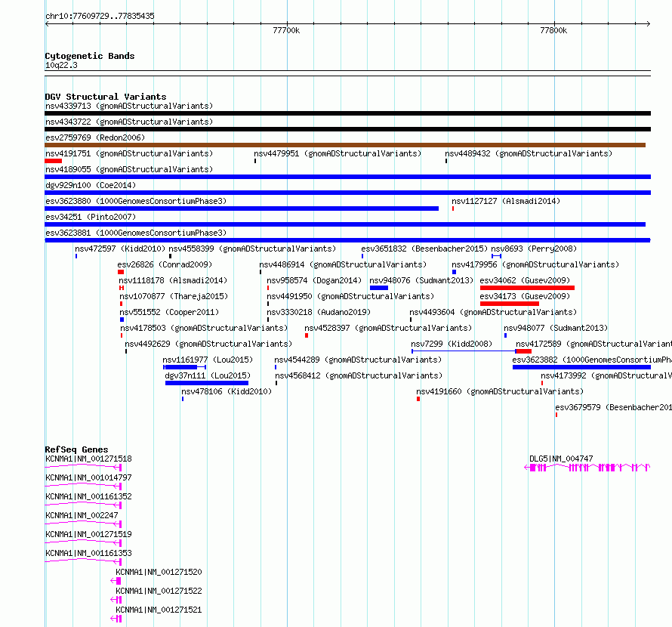Click KCNMA1|NM_002247 gene label

(x=82, y=515)
